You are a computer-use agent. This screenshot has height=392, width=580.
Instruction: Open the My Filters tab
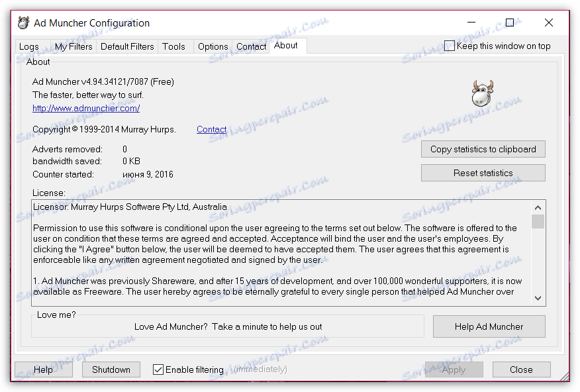[x=73, y=46]
